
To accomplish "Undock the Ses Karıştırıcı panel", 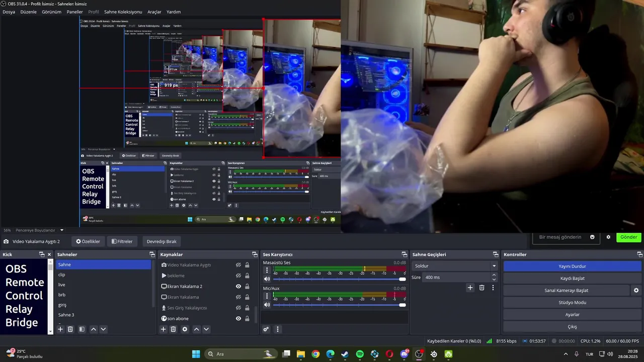I will 404,254.
